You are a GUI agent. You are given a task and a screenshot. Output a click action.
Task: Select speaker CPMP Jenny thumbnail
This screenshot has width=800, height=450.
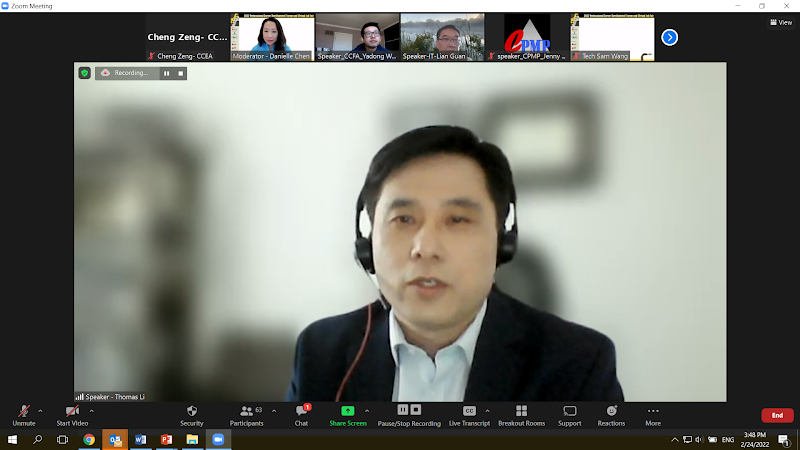[528, 37]
